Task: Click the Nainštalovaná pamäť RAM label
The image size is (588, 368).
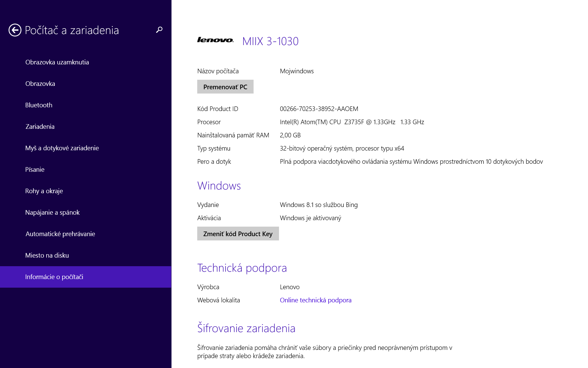Action: (x=233, y=135)
